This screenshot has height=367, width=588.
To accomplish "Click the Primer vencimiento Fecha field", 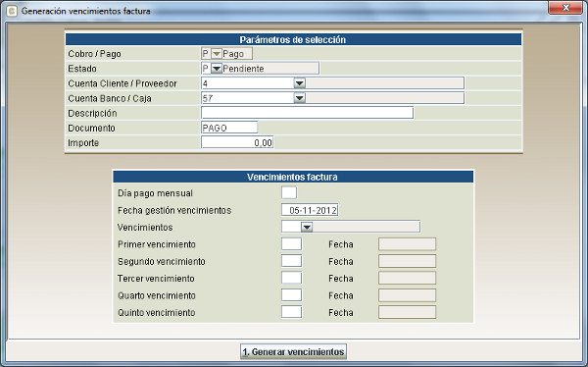I will click(408, 243).
